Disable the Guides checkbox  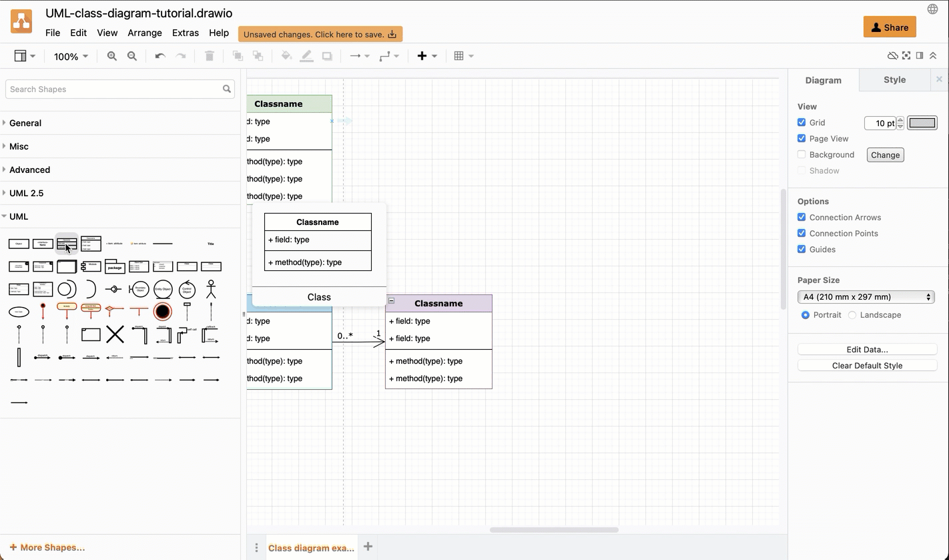pyautogui.click(x=802, y=249)
